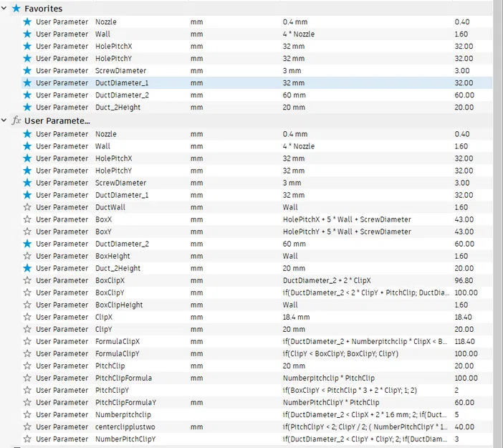Star the Numberpitchclip parameter
This screenshot has width=503, height=448.
27,414
